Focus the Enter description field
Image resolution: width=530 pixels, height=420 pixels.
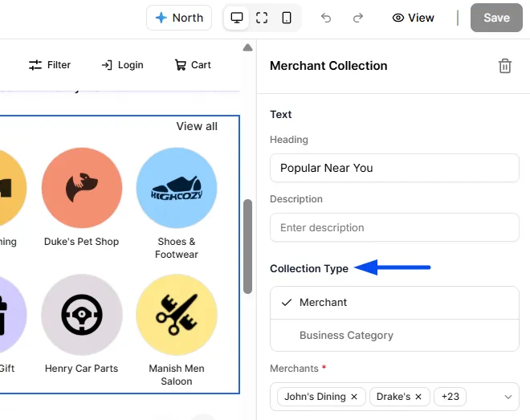click(x=394, y=227)
